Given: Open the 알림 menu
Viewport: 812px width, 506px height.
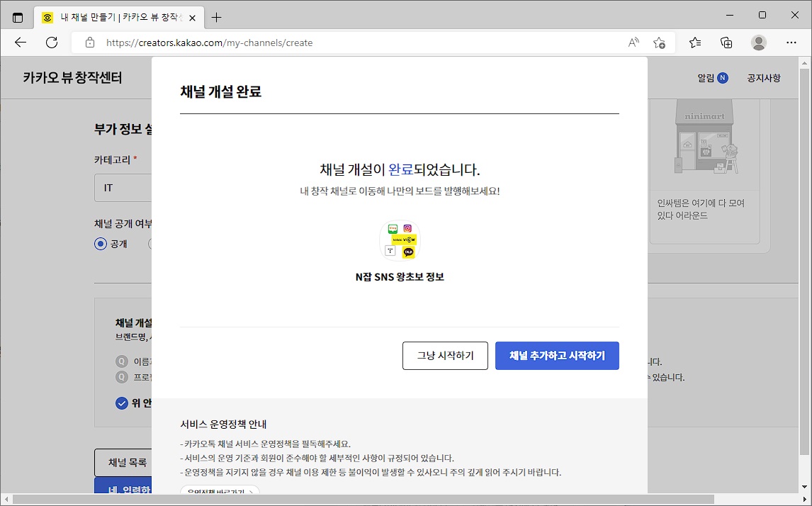Looking at the screenshot, I should tap(706, 78).
